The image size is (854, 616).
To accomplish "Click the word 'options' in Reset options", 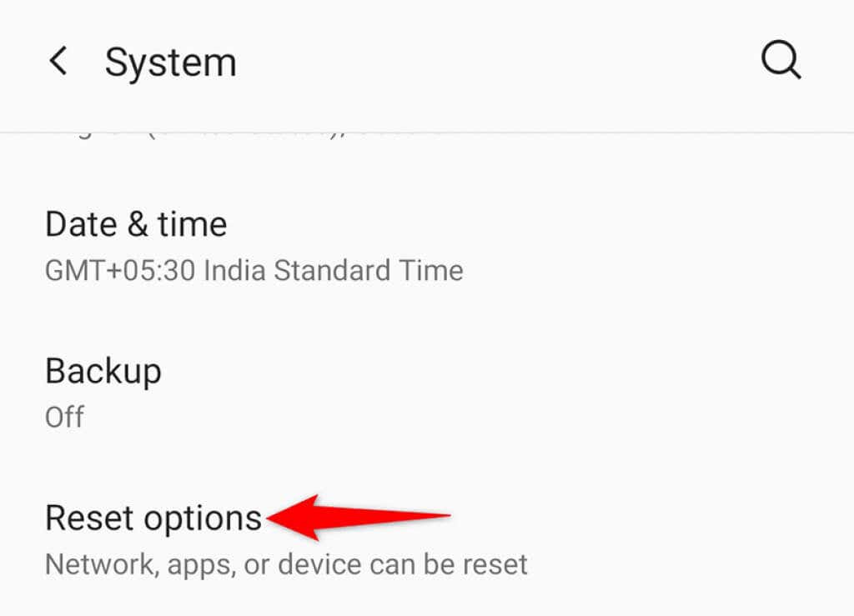I will pyautogui.click(x=203, y=519).
